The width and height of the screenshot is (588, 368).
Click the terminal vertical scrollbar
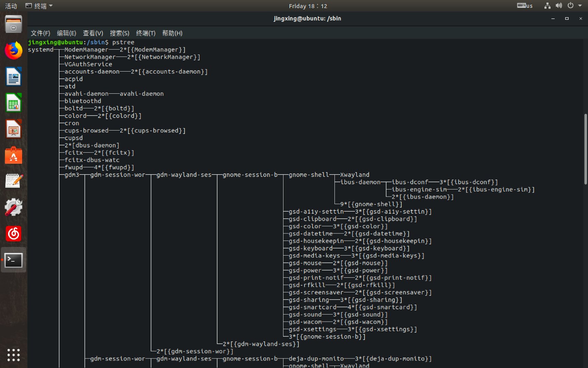(x=585, y=149)
